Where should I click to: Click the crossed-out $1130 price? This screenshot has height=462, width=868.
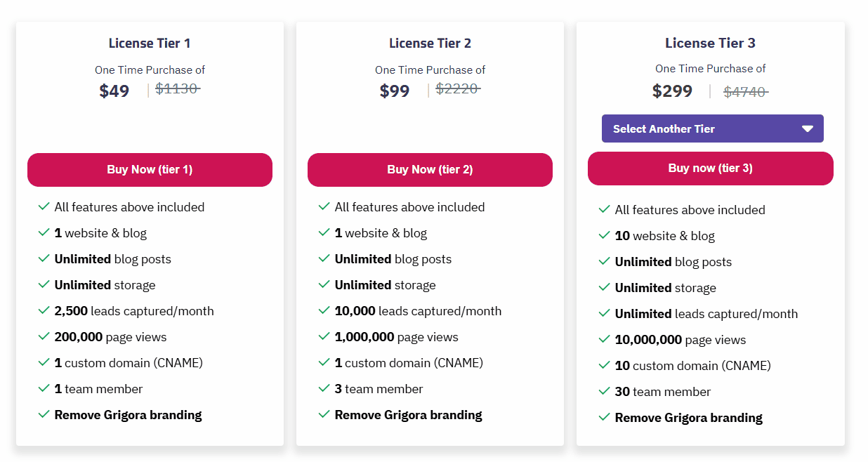pyautogui.click(x=177, y=89)
